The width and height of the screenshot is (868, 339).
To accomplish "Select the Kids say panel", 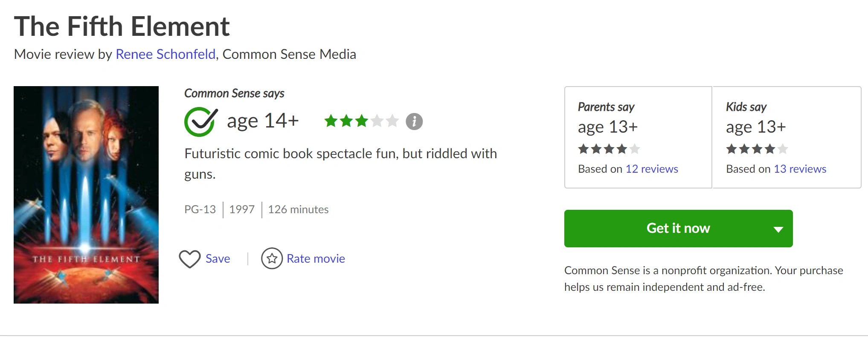I will point(787,137).
